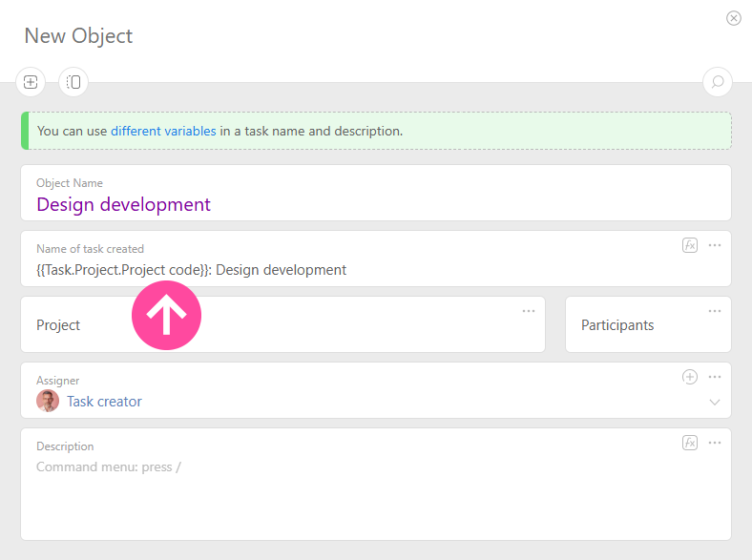Click the add field plus icon in toolbar
752x560 pixels.
tap(31, 82)
